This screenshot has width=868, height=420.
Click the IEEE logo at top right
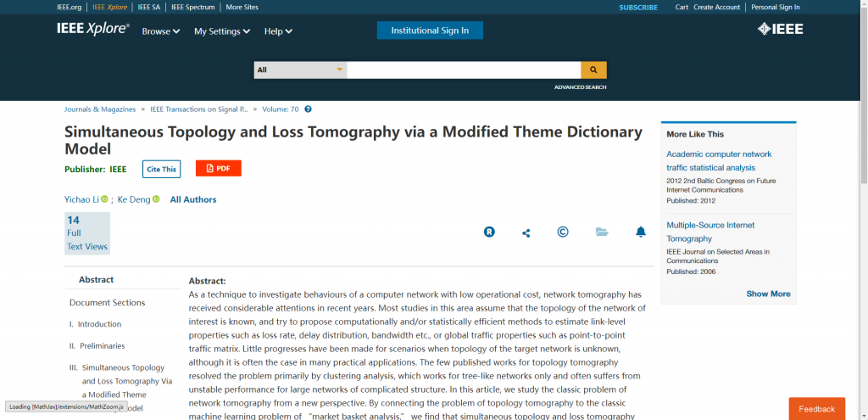pos(780,30)
